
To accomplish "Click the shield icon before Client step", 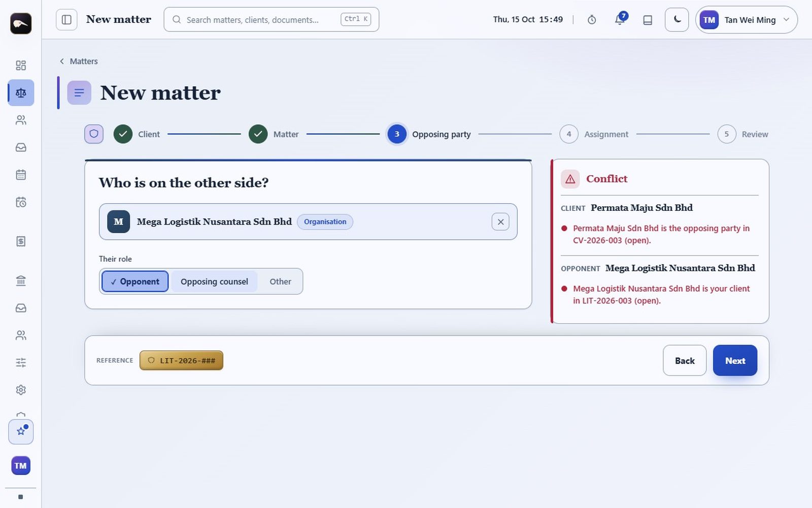I will click(x=94, y=134).
